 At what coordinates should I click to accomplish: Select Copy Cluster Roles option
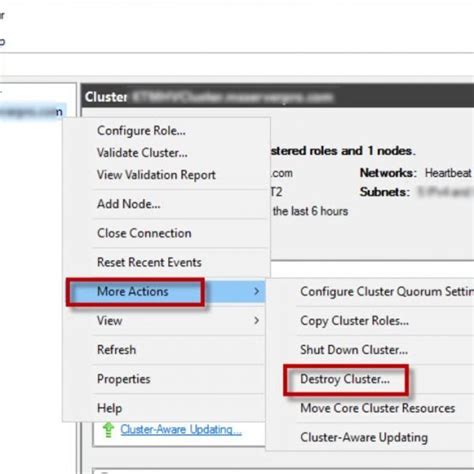pos(354,321)
